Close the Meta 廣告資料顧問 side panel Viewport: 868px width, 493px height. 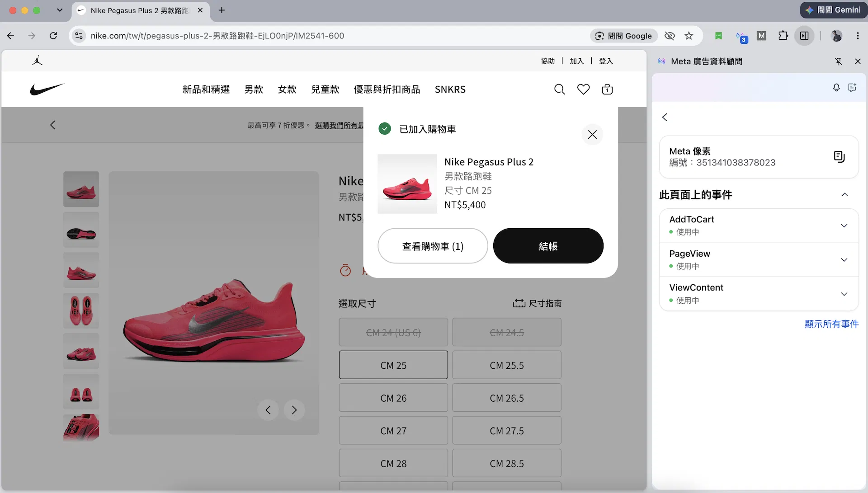tap(858, 61)
